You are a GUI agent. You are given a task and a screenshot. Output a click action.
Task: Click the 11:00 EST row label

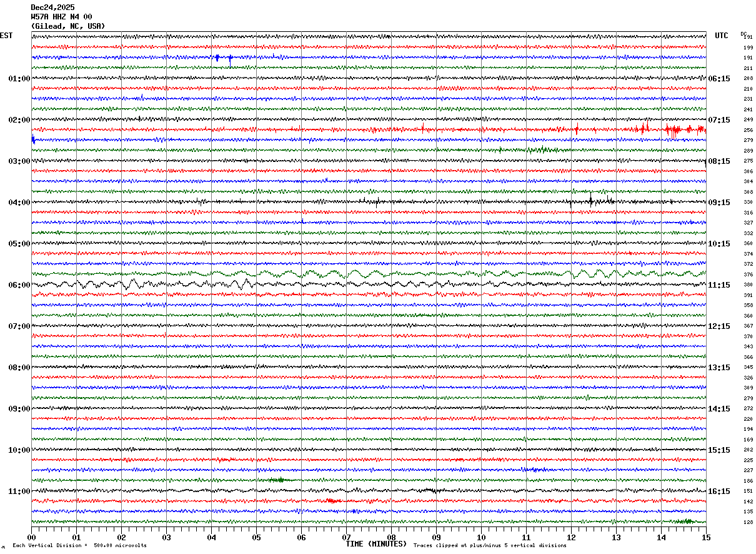click(19, 491)
